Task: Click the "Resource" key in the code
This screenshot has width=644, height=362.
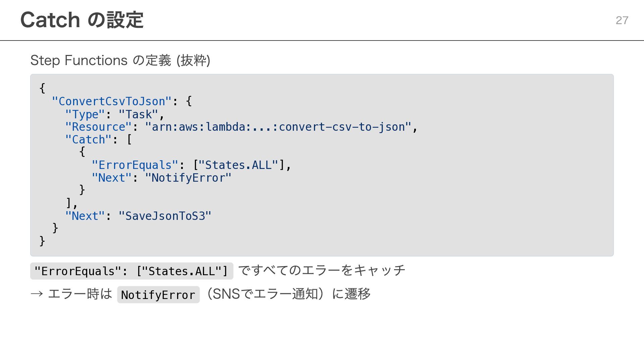Action: click(x=98, y=127)
